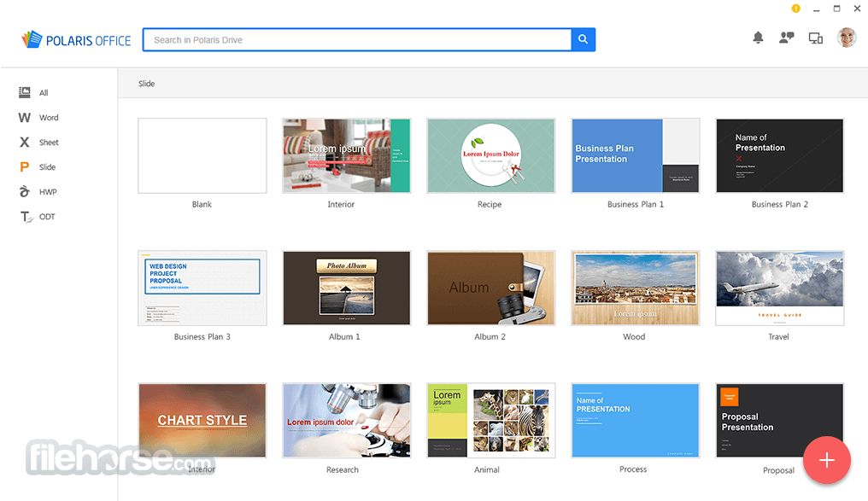Screen dimensions: 868x501
Task: Select the Slide P icon in sidebar
Action: pyautogui.click(x=25, y=167)
